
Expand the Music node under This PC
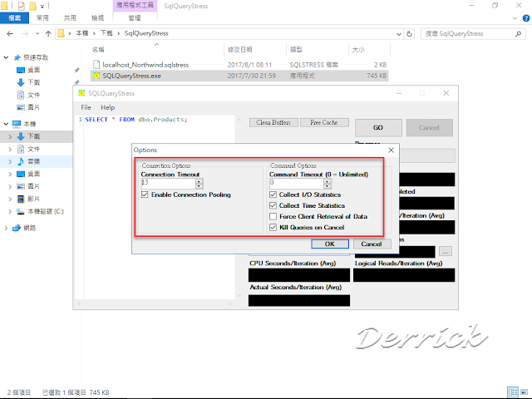click(x=10, y=161)
